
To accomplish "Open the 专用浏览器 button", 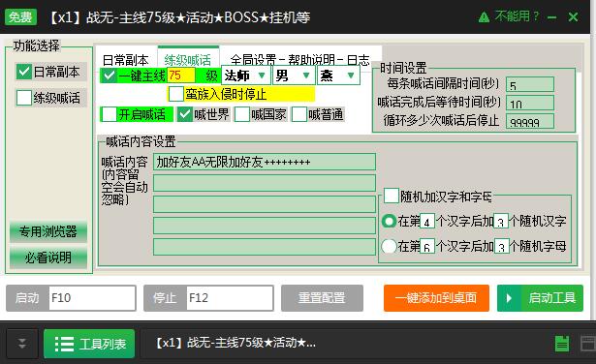I will pyautogui.click(x=48, y=232).
